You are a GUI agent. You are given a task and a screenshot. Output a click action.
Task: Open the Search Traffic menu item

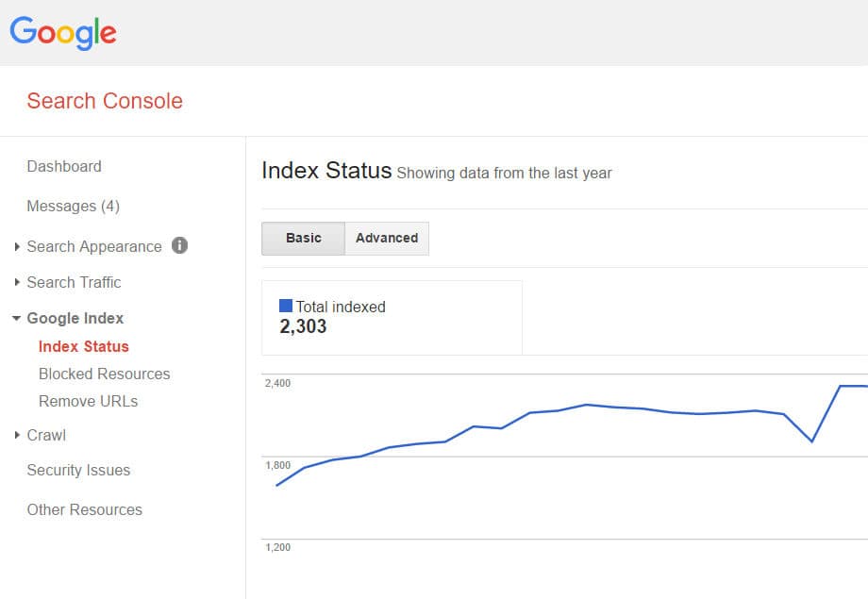75,282
